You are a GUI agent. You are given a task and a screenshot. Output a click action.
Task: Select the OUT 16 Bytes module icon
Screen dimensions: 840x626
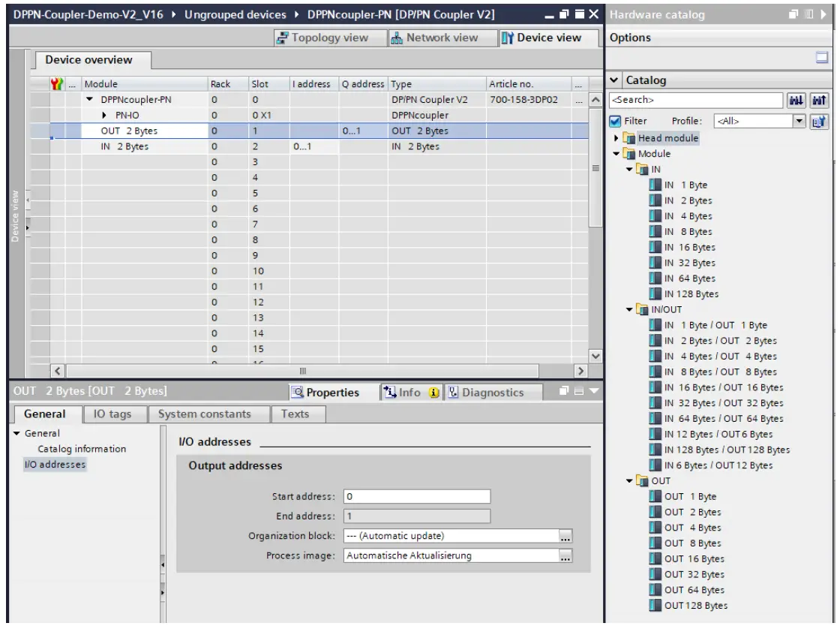[x=655, y=559]
